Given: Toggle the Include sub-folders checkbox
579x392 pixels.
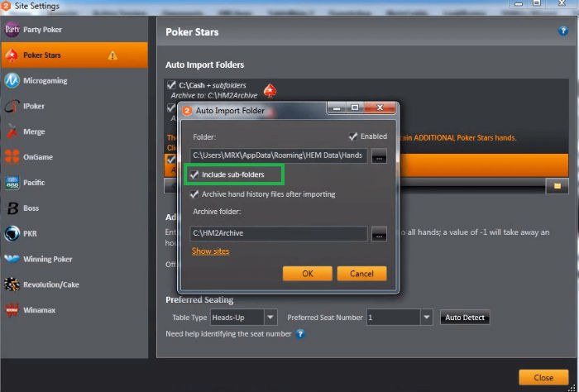Looking at the screenshot, I should [194, 175].
